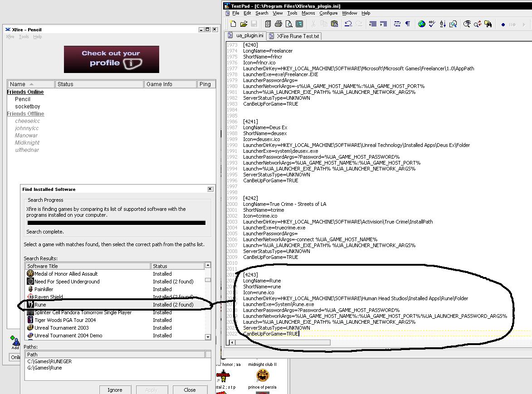Sort the friends list by Name column

coord(30,84)
